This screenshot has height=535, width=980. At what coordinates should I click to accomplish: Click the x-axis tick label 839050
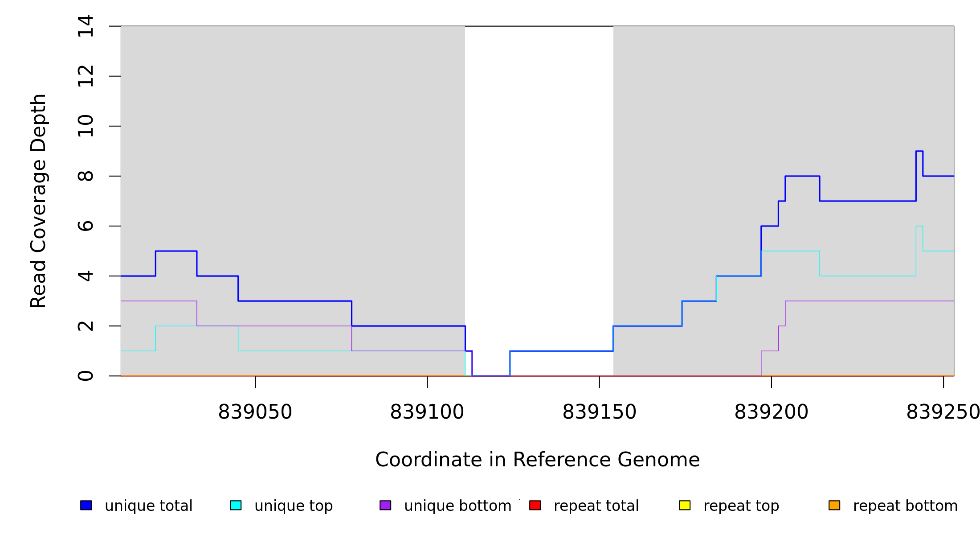tap(255, 412)
